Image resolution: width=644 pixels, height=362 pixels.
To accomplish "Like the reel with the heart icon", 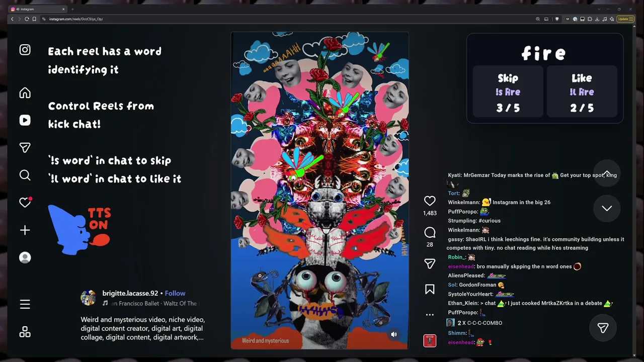I will click(430, 201).
